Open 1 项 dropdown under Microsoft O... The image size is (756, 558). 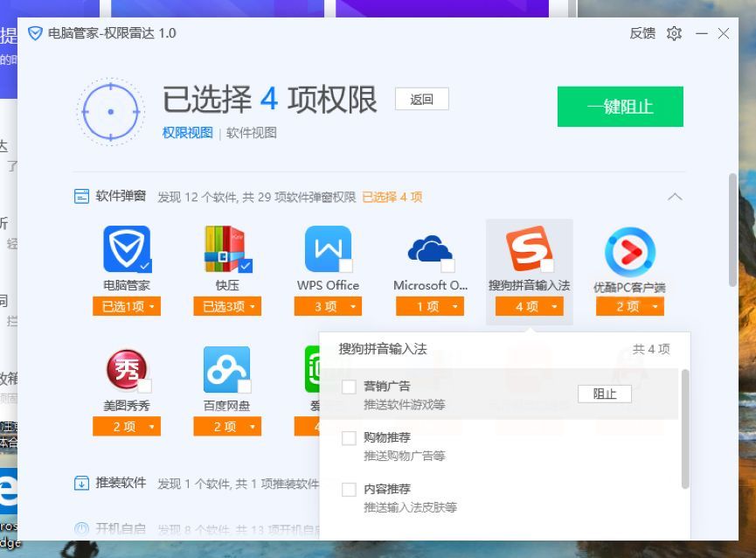click(430, 306)
